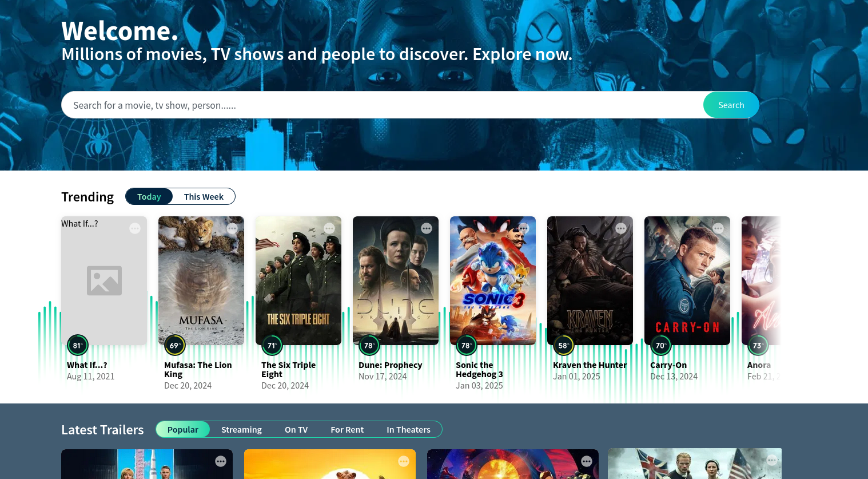Open The Six Triple Eight title link
868x479 pixels.
coord(288,370)
